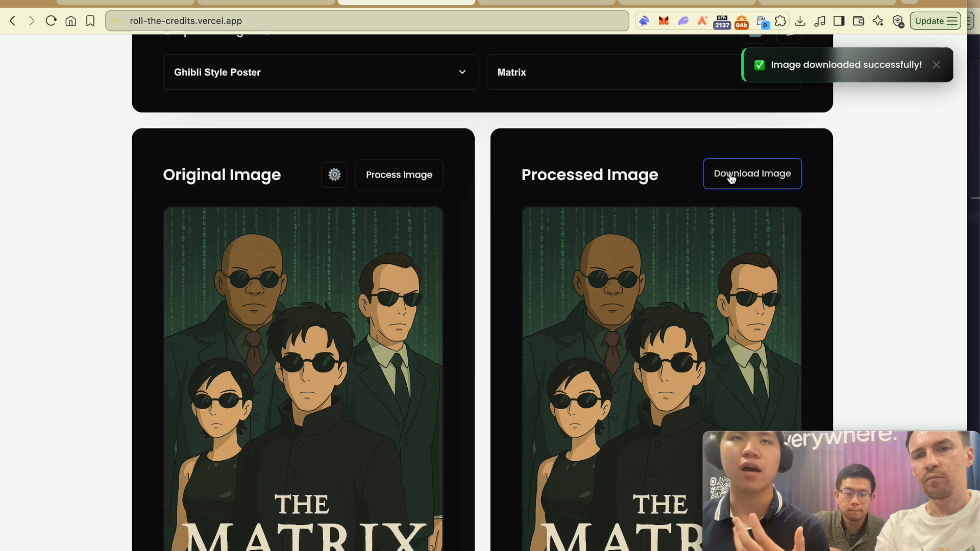980x551 pixels.
Task: Open the browser wallet icon
Action: coord(859,21)
